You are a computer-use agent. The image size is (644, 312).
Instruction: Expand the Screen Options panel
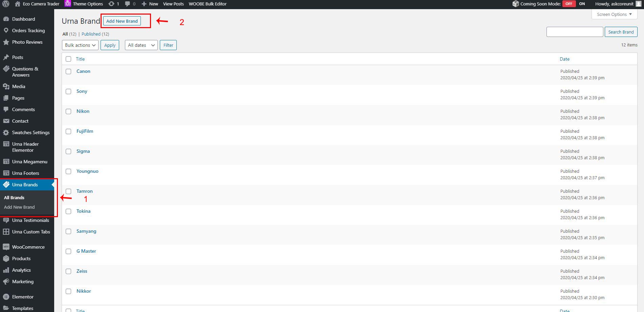(614, 14)
